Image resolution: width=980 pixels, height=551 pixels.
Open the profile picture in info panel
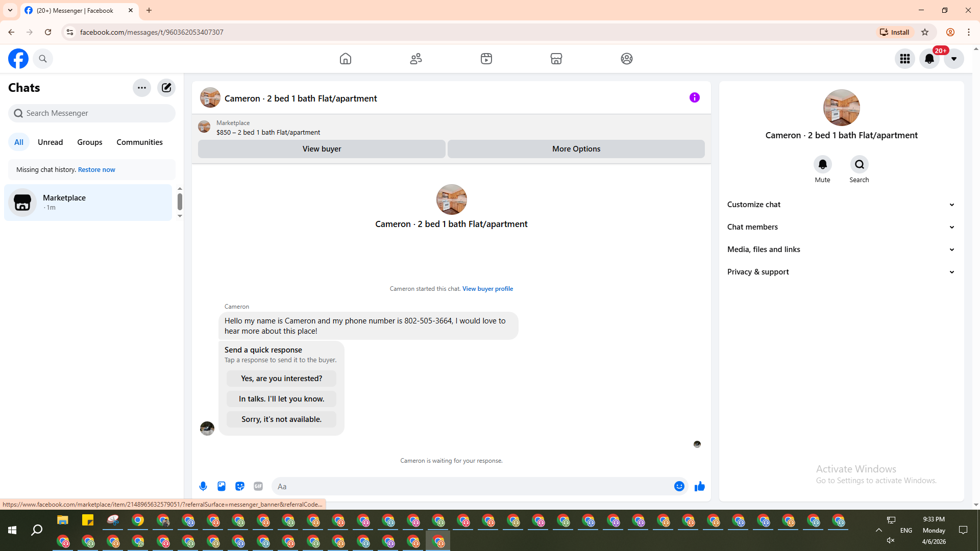(x=842, y=108)
